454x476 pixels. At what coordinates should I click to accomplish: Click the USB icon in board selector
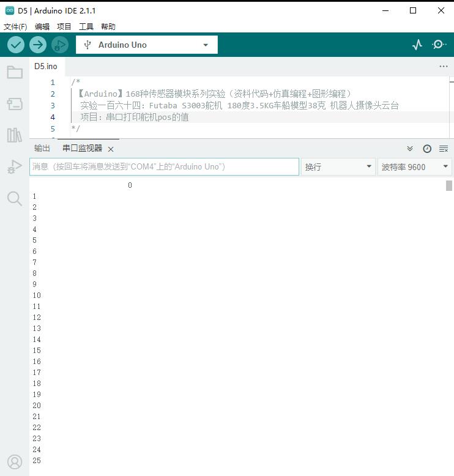pyautogui.click(x=87, y=45)
